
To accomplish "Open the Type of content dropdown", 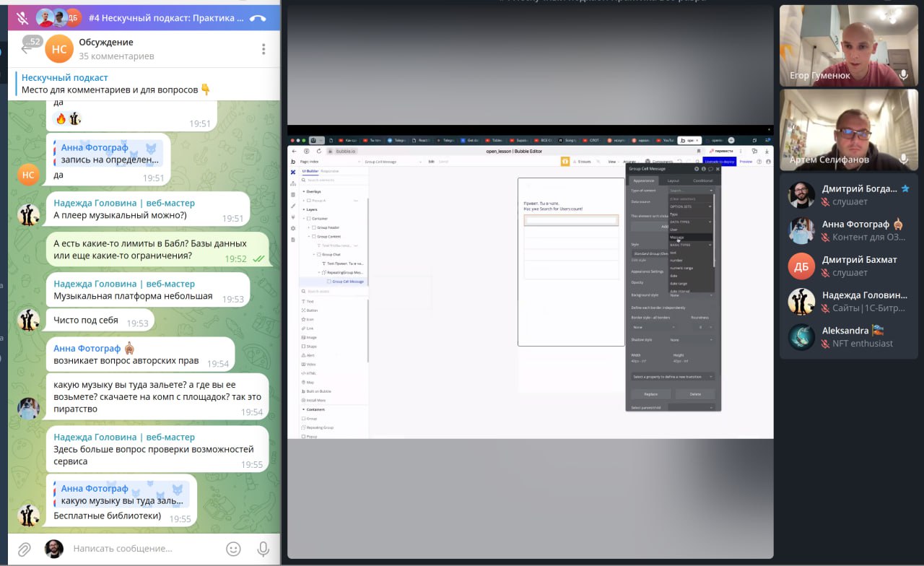I will pos(691,191).
